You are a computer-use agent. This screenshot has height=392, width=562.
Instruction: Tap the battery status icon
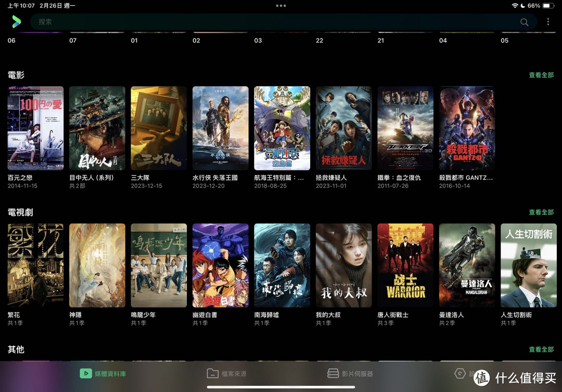click(549, 6)
